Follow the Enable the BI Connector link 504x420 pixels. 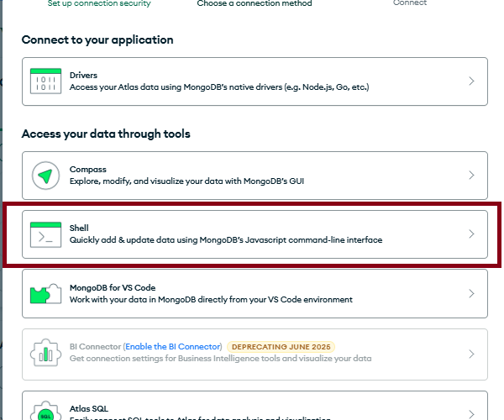tap(172, 346)
